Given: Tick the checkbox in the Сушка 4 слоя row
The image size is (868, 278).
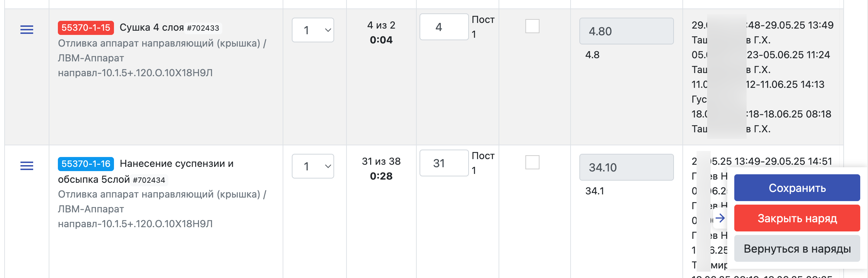Looking at the screenshot, I should click(532, 26).
